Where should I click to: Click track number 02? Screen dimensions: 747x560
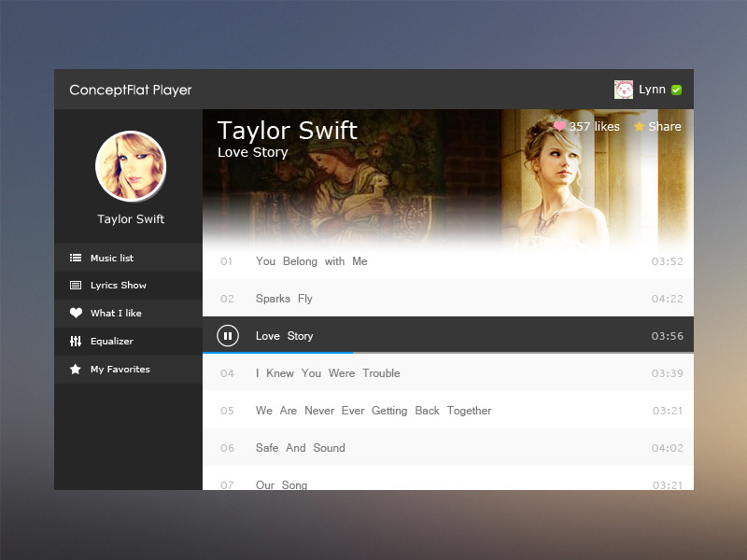click(x=227, y=299)
